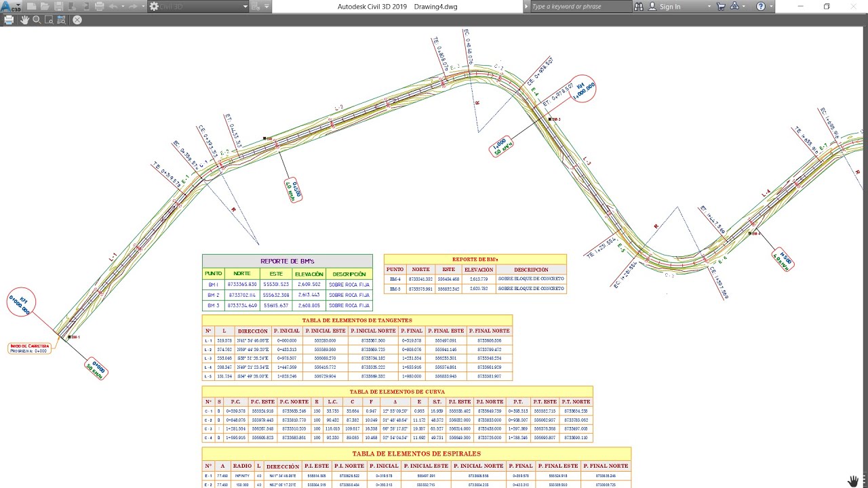Click green REPORTE DE BM's table title
This screenshot has height=488, width=868.
[x=288, y=261]
